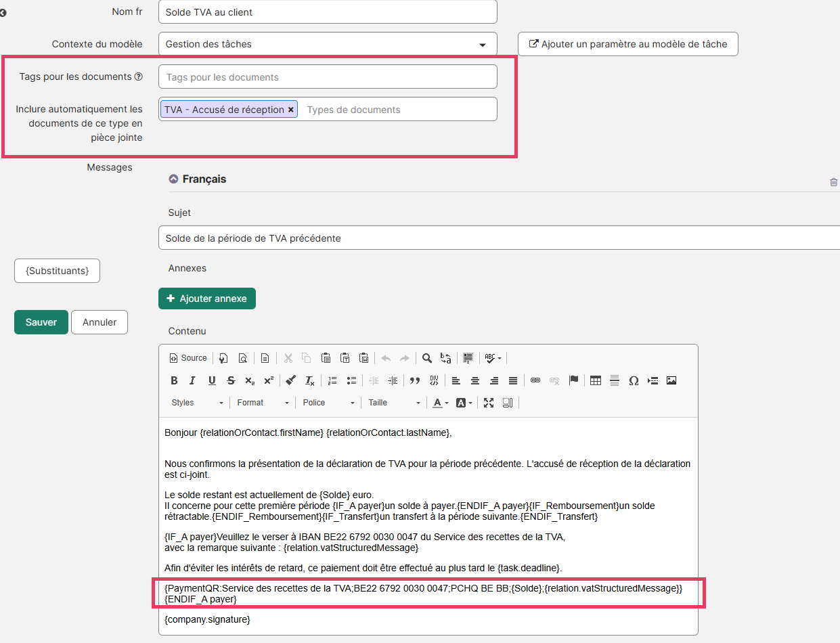840x643 pixels.
Task: Switch editor to Source view
Action: click(188, 358)
